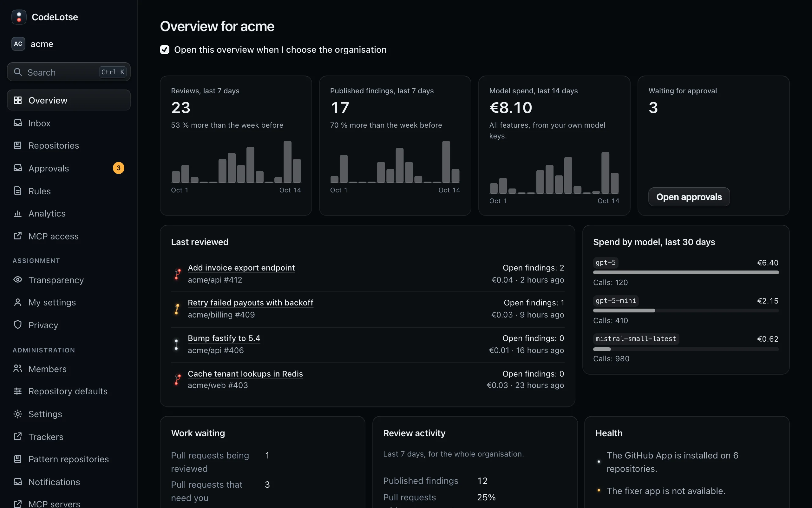
Task: Click the 'Calls: 980' text
Action: point(611,359)
